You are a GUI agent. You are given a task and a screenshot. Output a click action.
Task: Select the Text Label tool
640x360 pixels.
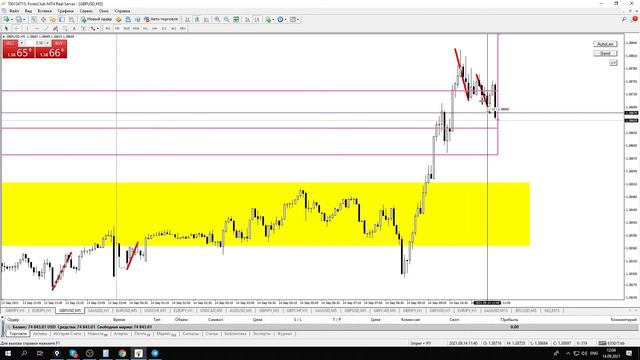(83, 28)
